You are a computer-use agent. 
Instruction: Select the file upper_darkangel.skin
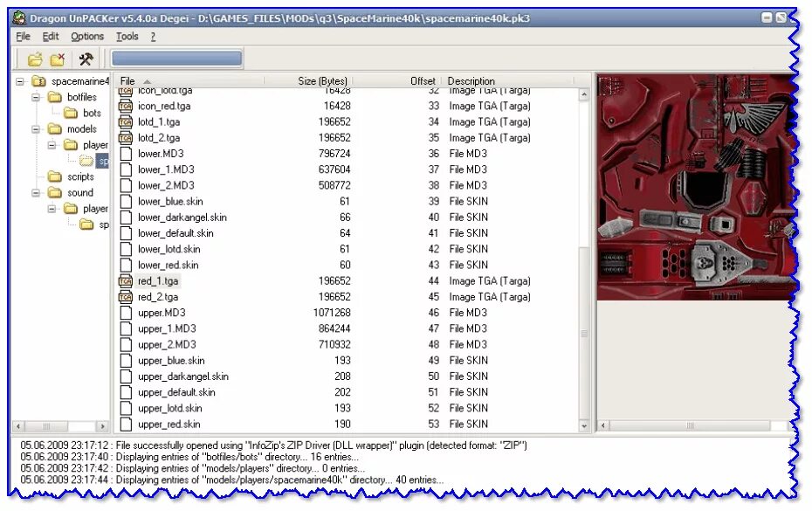tap(182, 376)
